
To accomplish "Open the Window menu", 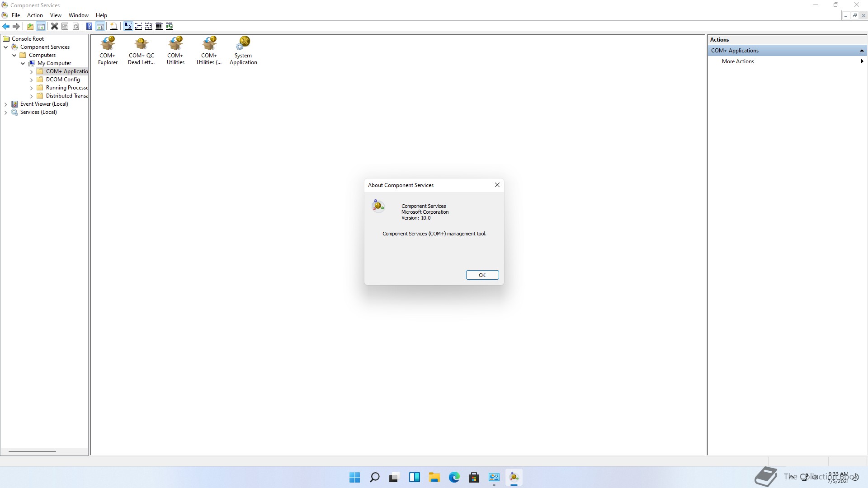I will pos(79,15).
